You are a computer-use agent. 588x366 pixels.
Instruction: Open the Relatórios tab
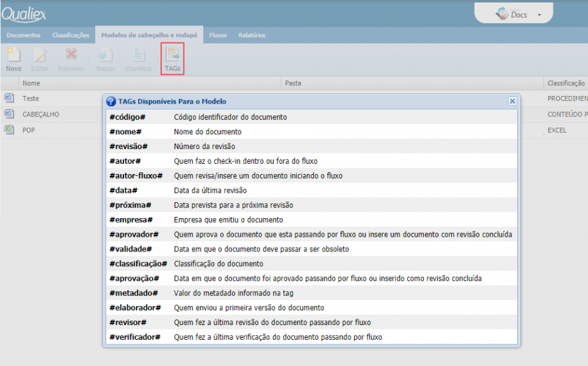pos(252,35)
